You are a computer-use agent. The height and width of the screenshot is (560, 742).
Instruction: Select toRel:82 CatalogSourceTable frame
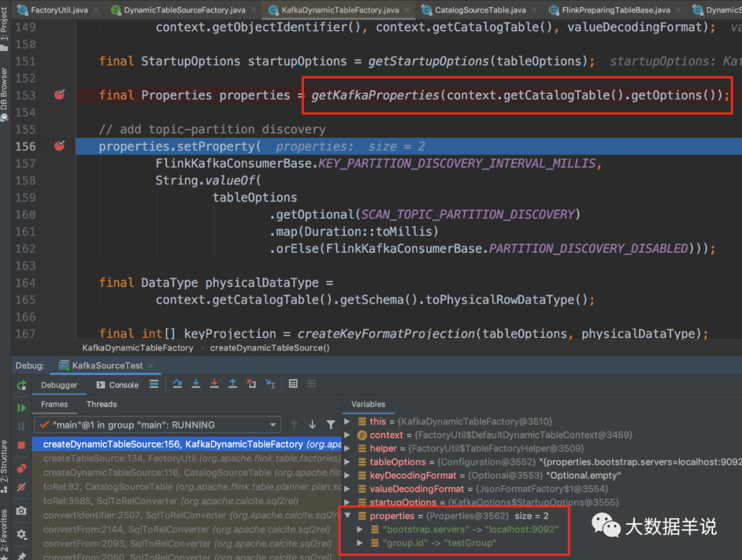tap(187, 486)
